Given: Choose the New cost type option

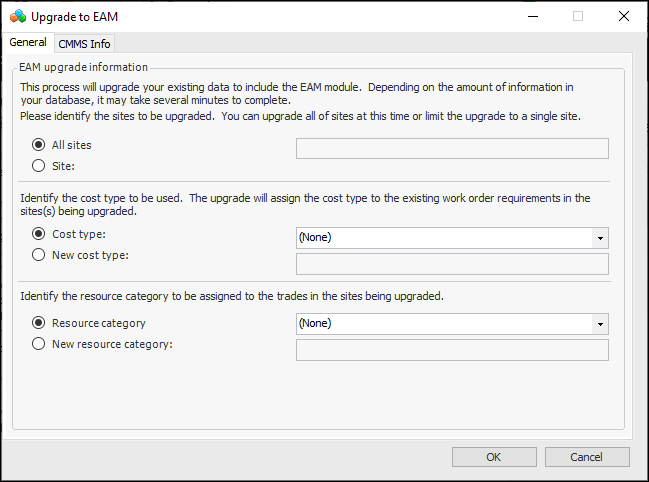Looking at the screenshot, I should 39,255.
